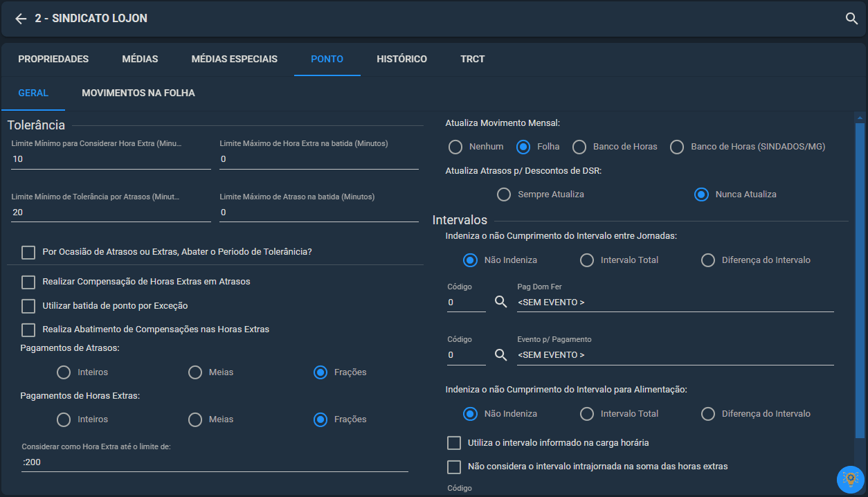The image size is (868, 497).
Task: Open the lightbulb help button
Action: click(x=851, y=479)
